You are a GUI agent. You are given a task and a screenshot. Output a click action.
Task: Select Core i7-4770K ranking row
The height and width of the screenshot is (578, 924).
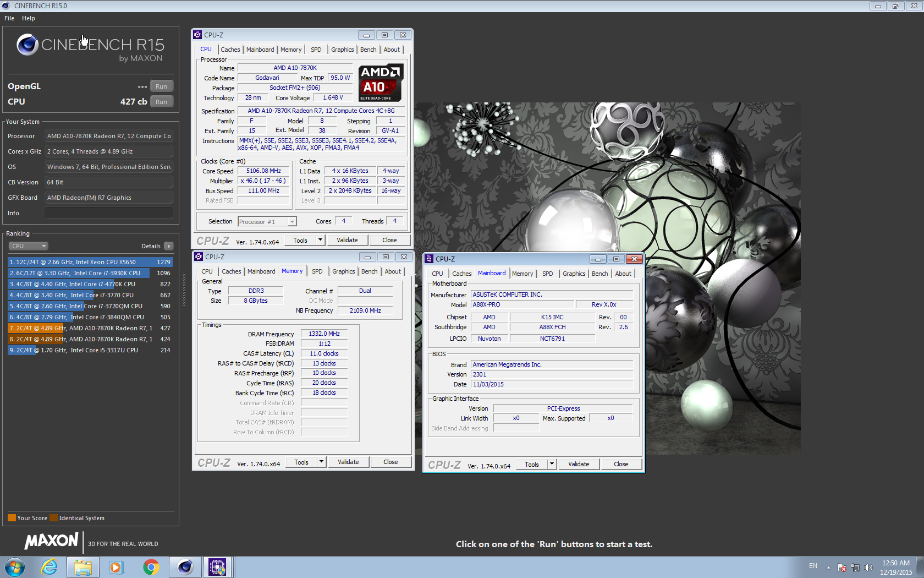[x=90, y=284]
